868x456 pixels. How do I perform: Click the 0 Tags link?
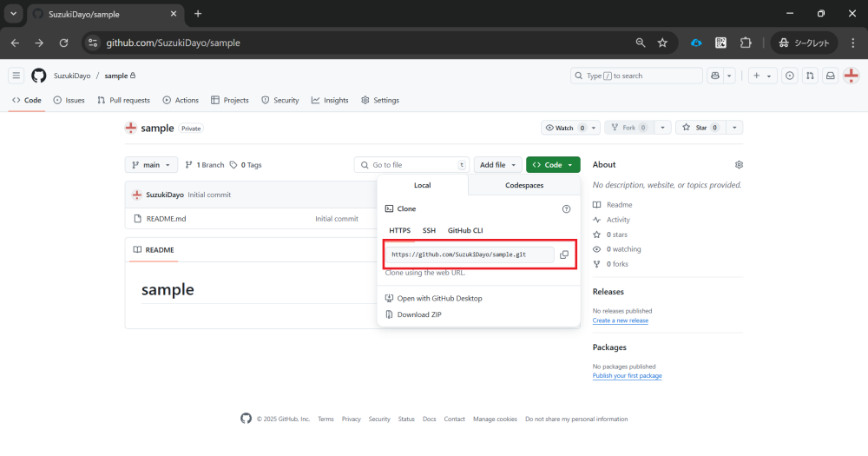(x=246, y=164)
